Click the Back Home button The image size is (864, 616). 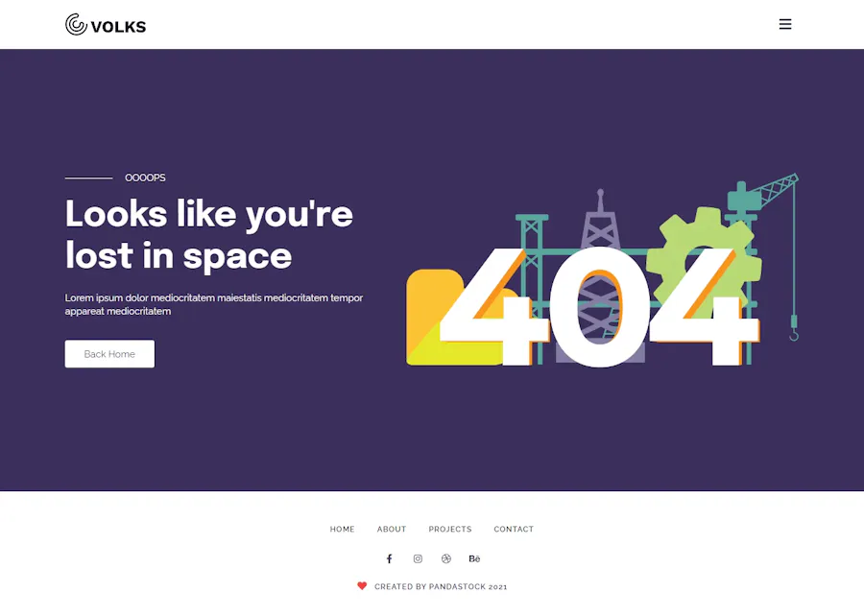pos(109,354)
